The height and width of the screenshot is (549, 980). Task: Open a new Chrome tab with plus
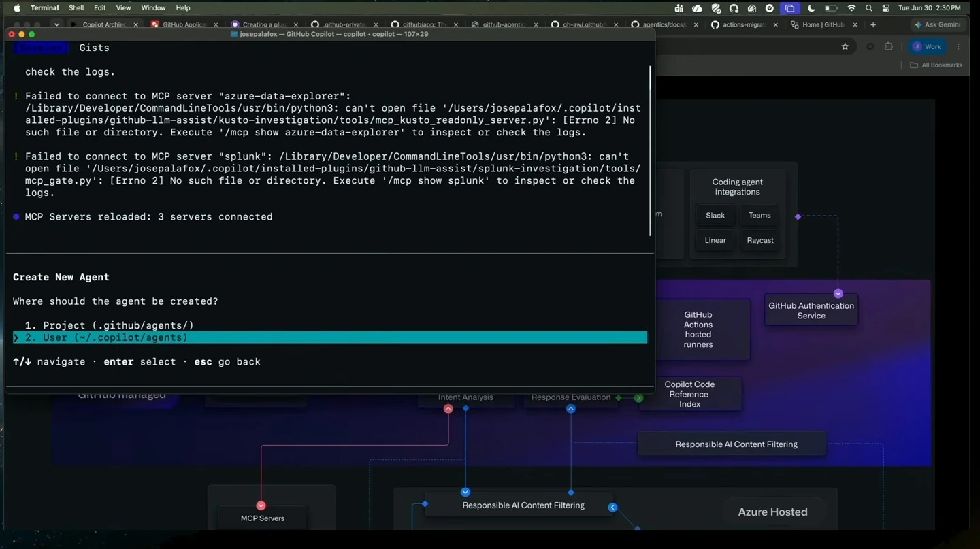(873, 24)
